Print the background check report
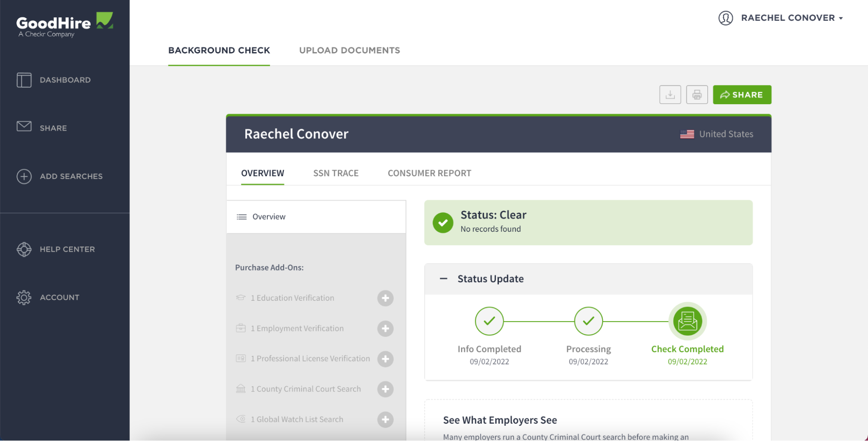 click(x=696, y=94)
